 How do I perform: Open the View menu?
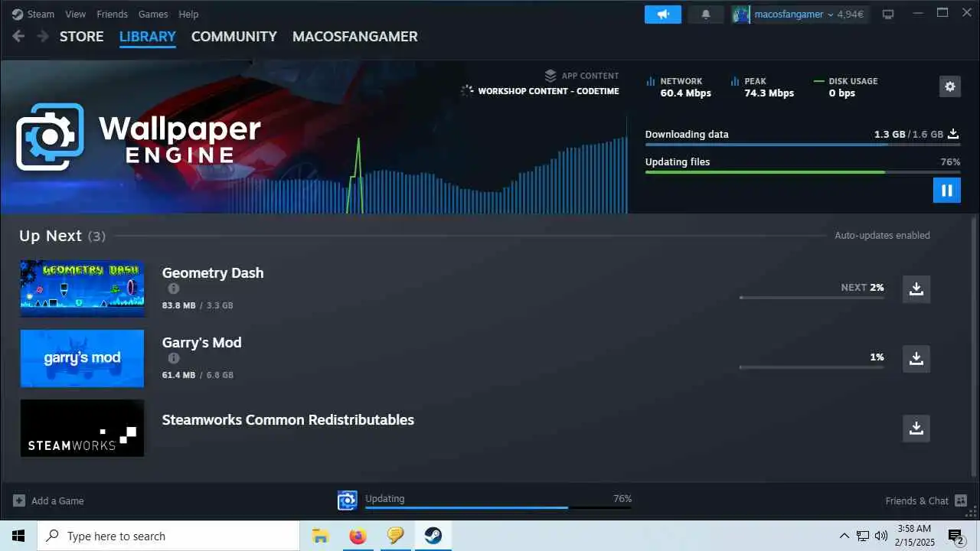coord(76,14)
